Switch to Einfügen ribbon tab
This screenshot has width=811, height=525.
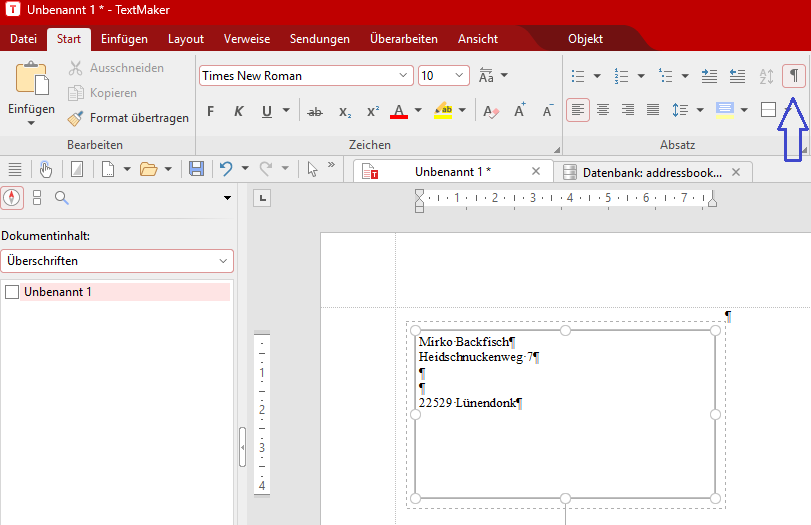124,39
